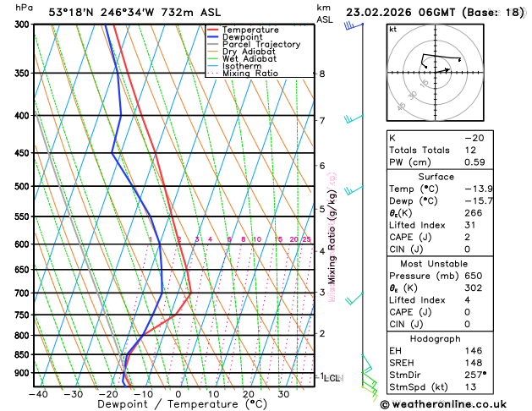Viewport: 532px width, 411px height.
Task: Click the '850' hPa pressure axis label
Action: coord(22,354)
